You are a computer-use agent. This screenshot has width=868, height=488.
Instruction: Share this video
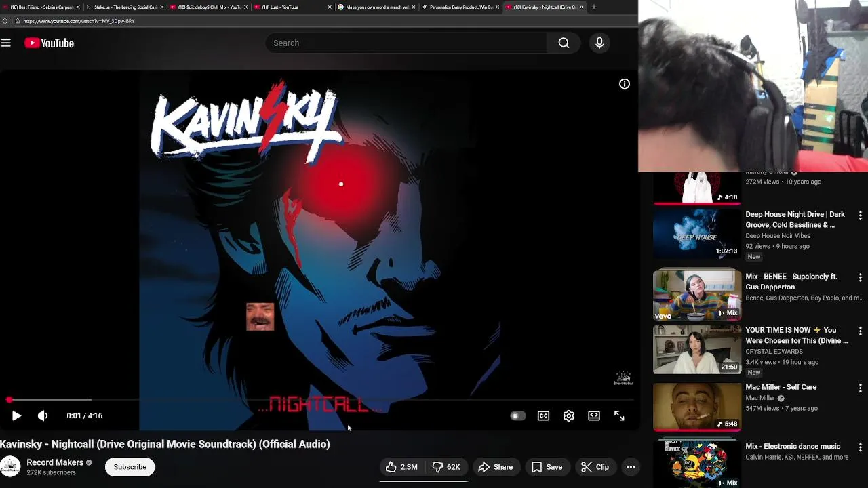pyautogui.click(x=495, y=467)
